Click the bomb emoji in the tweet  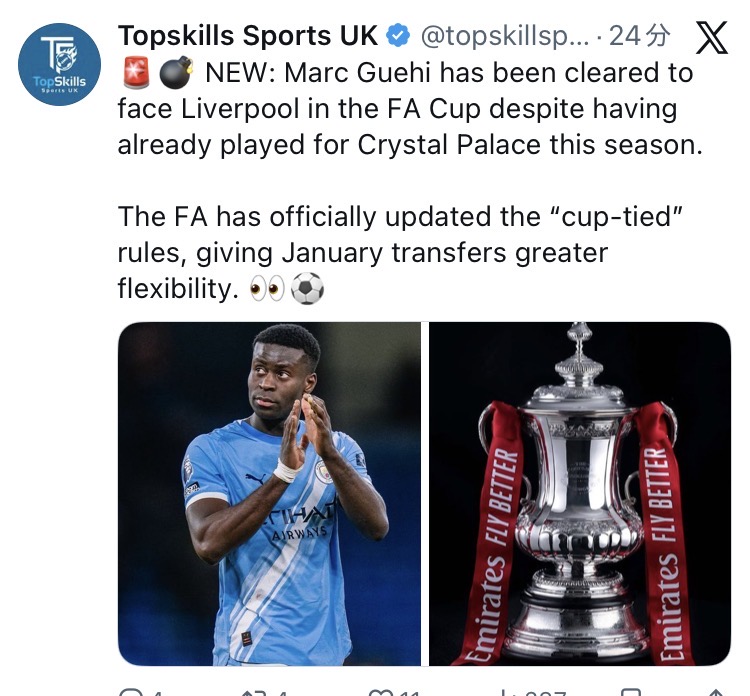(176, 73)
